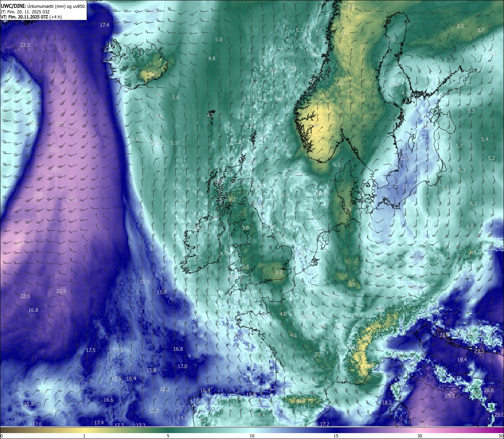Click the color scale tick label '0'
This screenshot has width=504, height=439.
tap(2, 435)
